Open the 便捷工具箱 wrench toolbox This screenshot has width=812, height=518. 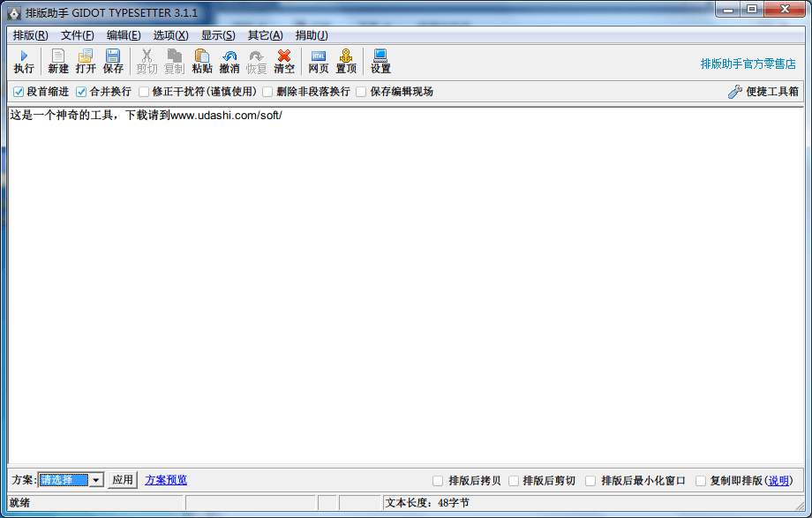click(763, 92)
